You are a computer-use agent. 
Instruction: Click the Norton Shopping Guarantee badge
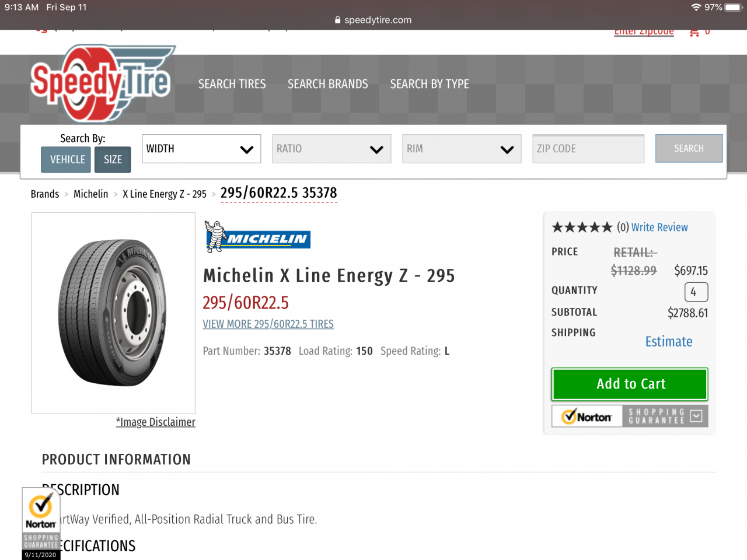629,416
